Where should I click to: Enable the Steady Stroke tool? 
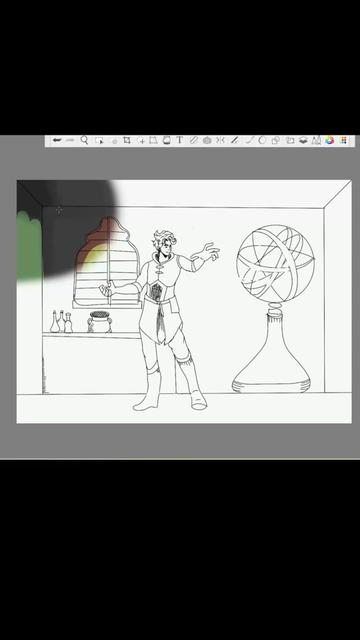[234, 140]
